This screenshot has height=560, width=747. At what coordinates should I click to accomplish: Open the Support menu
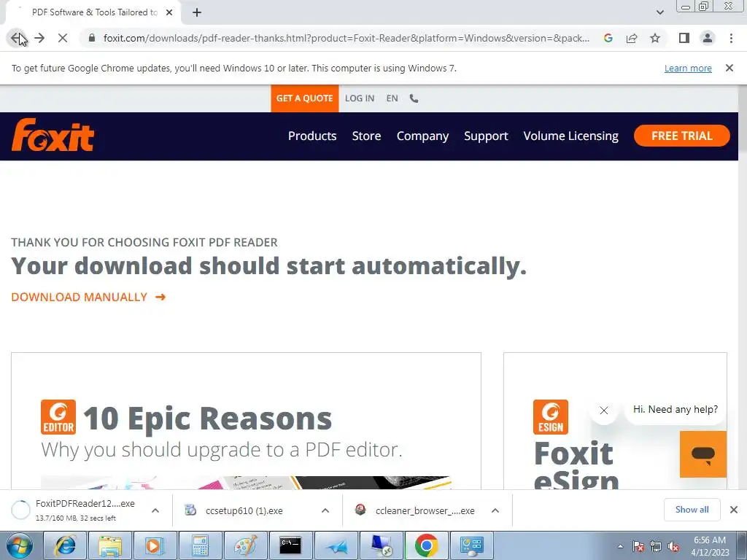click(486, 136)
